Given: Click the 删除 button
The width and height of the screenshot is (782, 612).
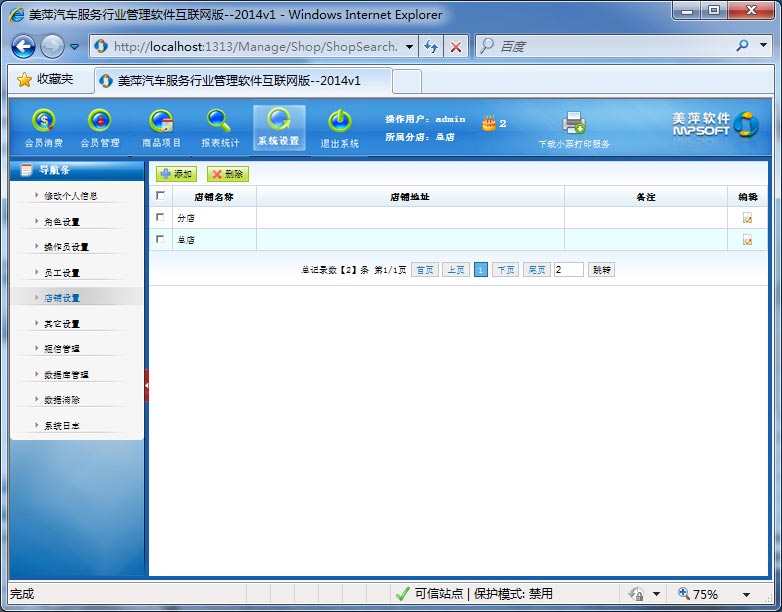Looking at the screenshot, I should (227, 174).
